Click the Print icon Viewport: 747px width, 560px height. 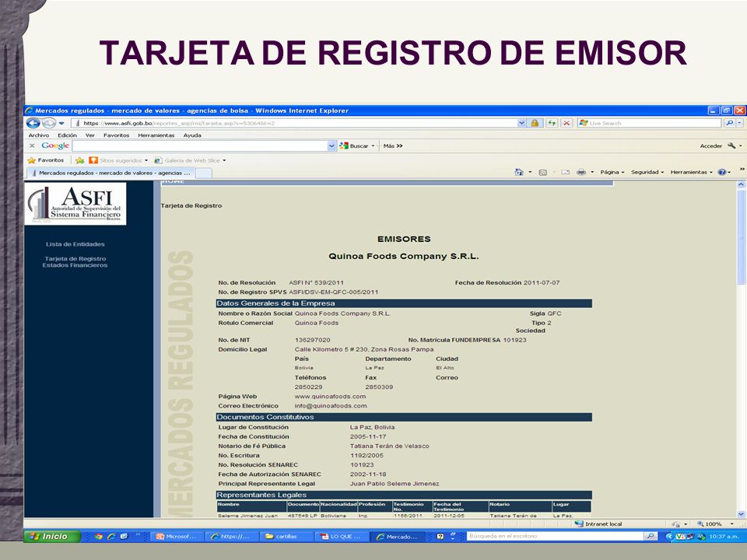(x=581, y=173)
